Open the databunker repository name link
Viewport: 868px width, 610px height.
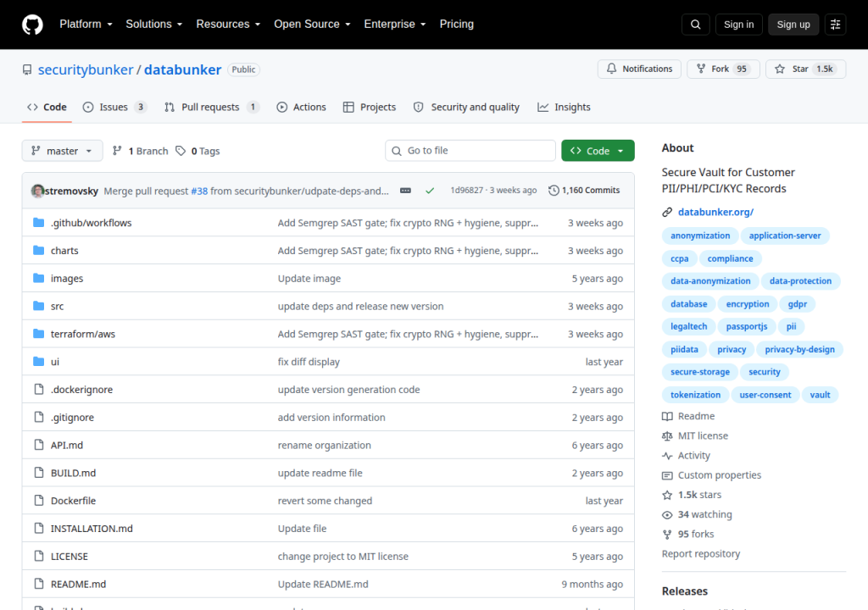(183, 69)
